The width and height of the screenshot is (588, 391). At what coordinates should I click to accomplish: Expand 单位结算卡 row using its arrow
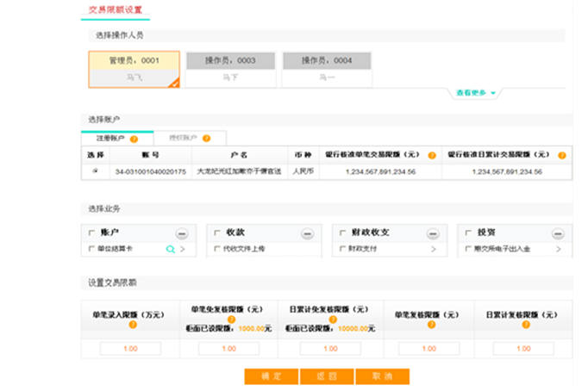[x=183, y=249]
